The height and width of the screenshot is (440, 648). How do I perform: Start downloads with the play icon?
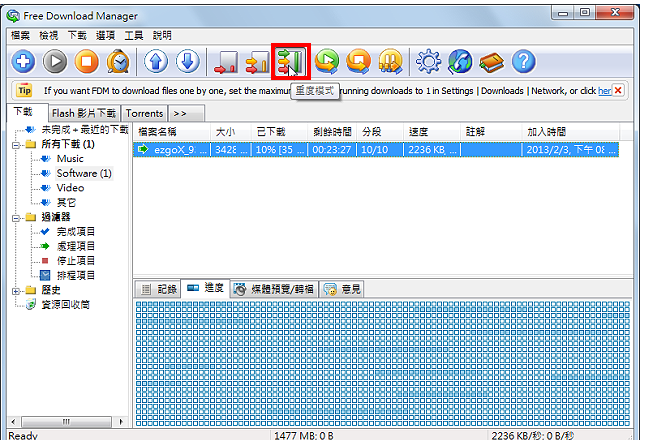(x=55, y=62)
